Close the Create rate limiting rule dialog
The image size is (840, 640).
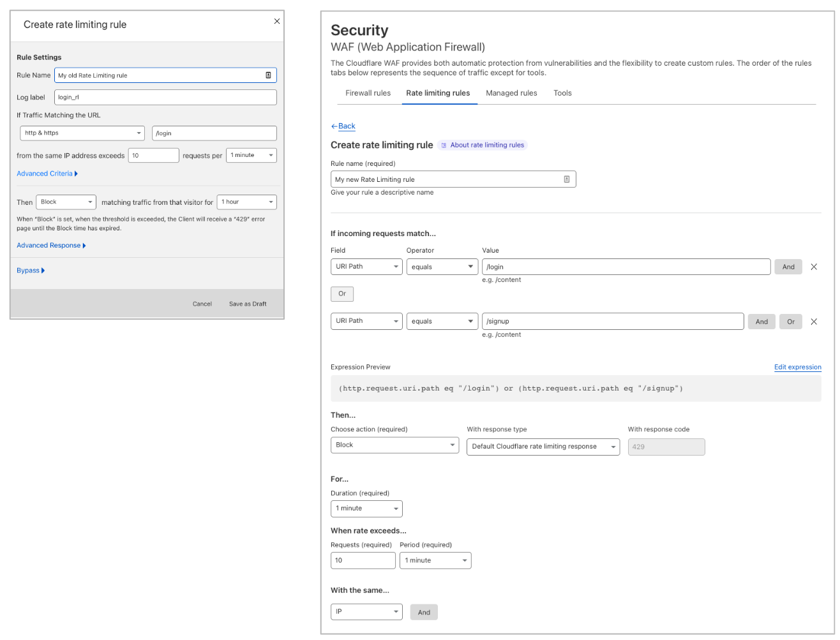pos(276,21)
